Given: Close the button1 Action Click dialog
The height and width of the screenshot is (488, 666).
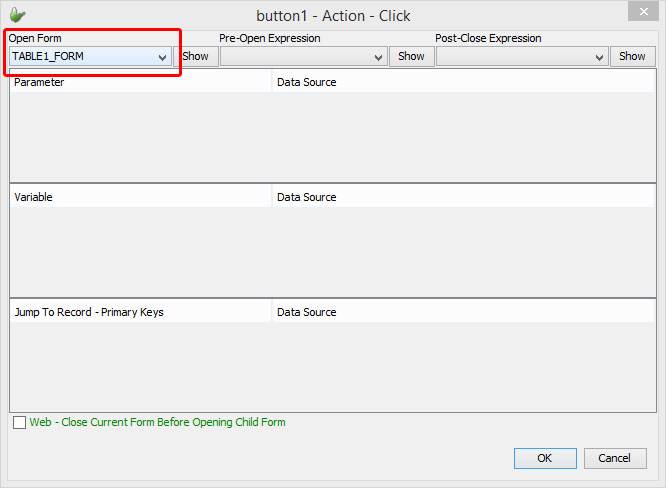Looking at the screenshot, I should click(x=642, y=13).
